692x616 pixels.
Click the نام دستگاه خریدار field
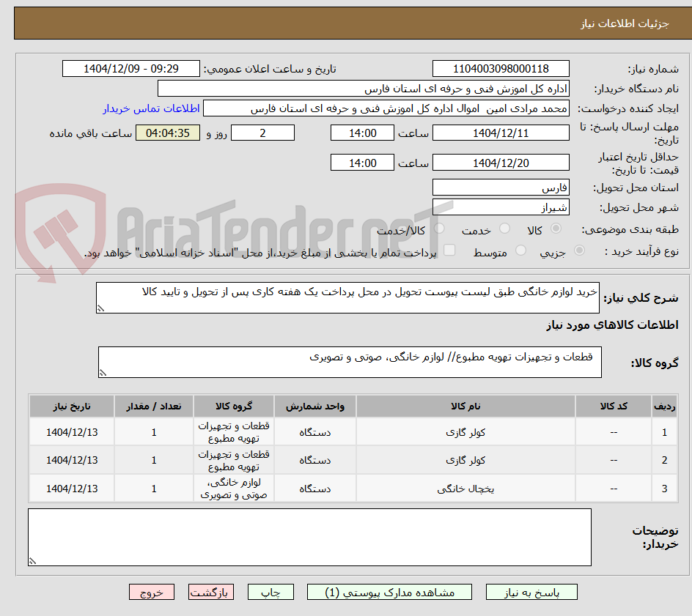tap(363, 89)
